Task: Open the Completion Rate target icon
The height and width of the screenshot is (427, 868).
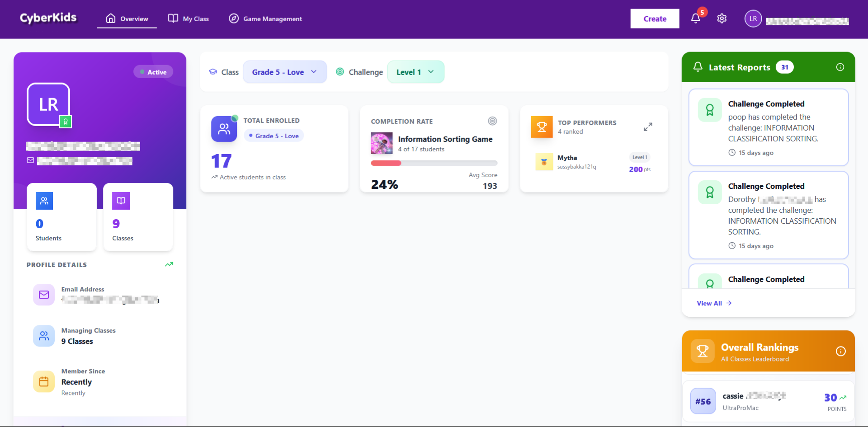Action: pyautogui.click(x=492, y=121)
